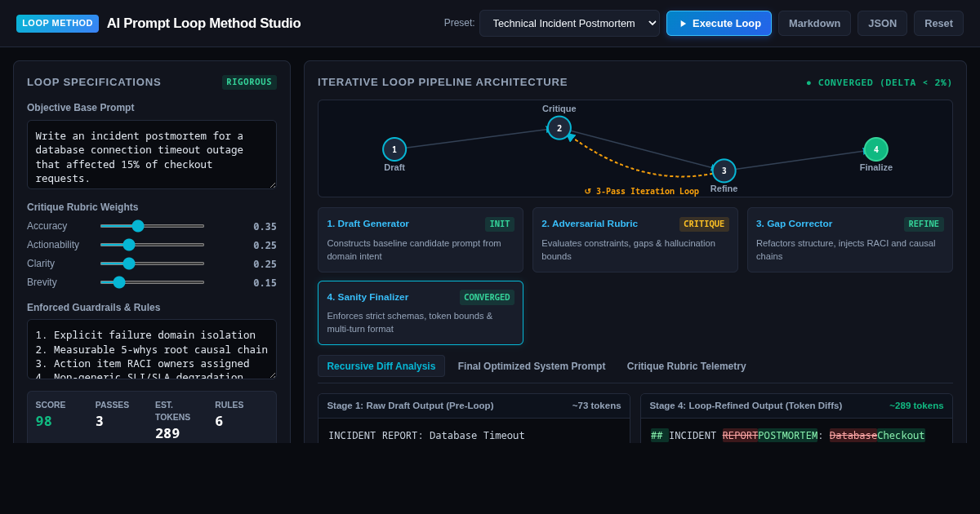Adjust the Clarity weight slider
This screenshot has width=980, height=514.
[152, 264]
